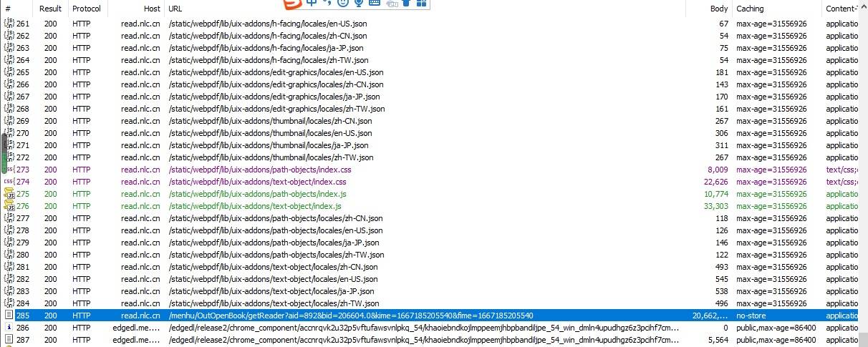Click the JSON icon of session 261
Viewport: 868px width, 347px height.
(x=9, y=24)
